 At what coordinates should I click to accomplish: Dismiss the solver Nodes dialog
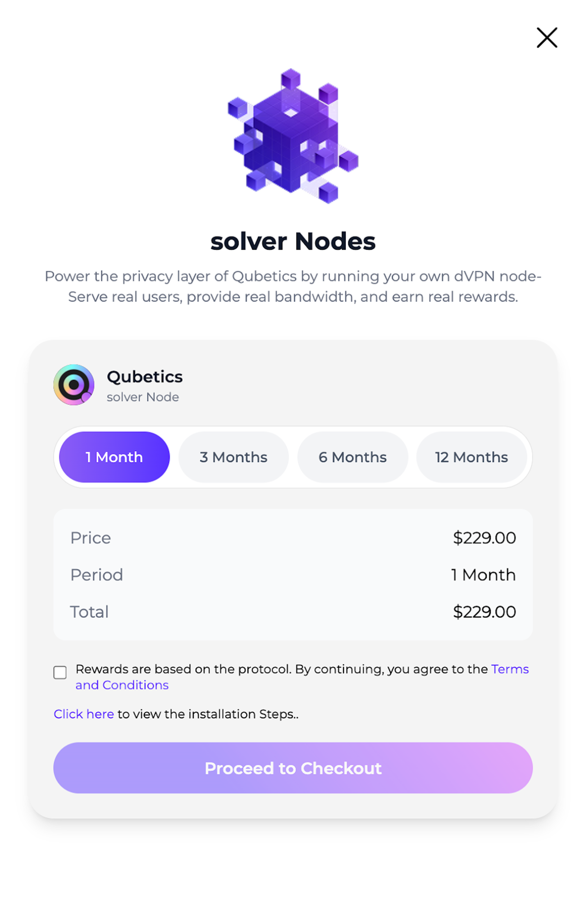(546, 38)
